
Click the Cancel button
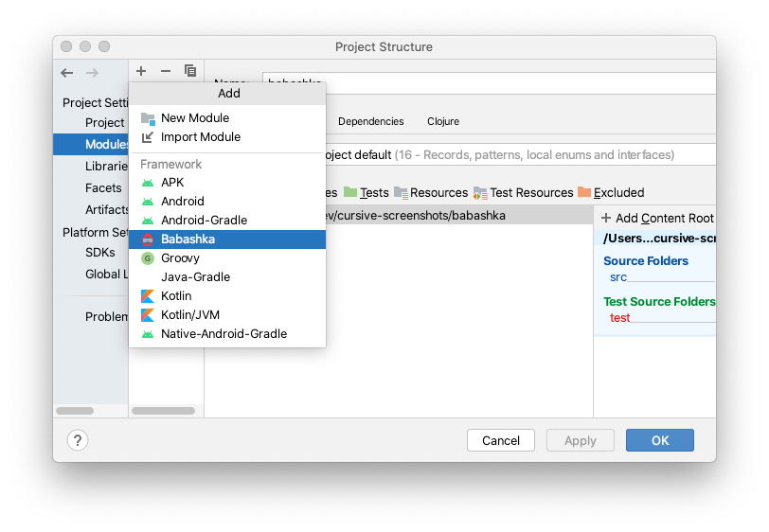[501, 440]
